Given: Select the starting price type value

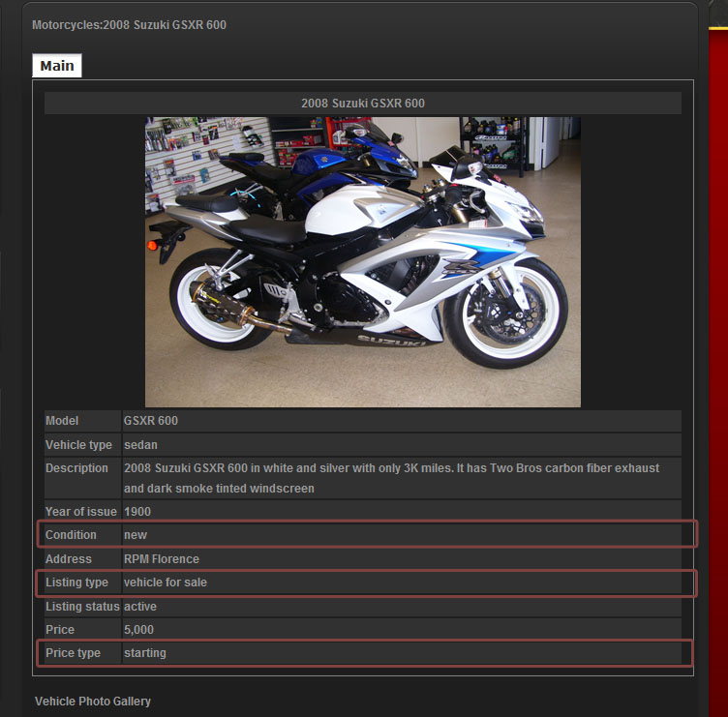Looking at the screenshot, I should [145, 653].
